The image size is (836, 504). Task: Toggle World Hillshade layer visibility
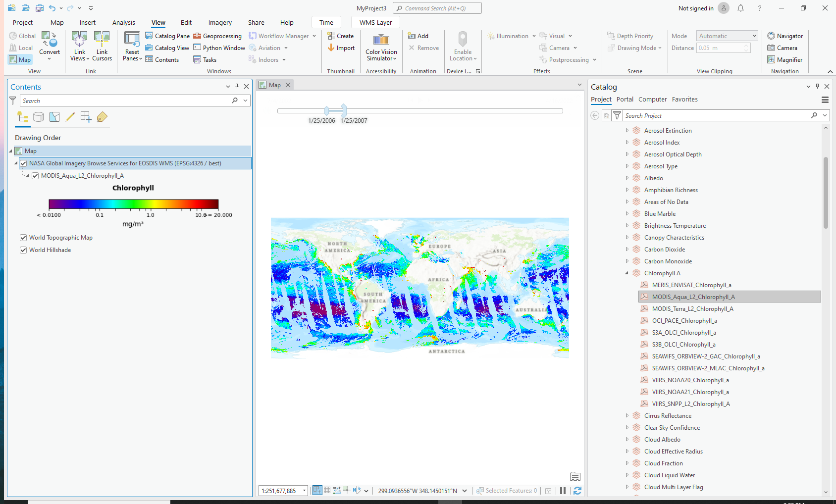[x=23, y=250]
